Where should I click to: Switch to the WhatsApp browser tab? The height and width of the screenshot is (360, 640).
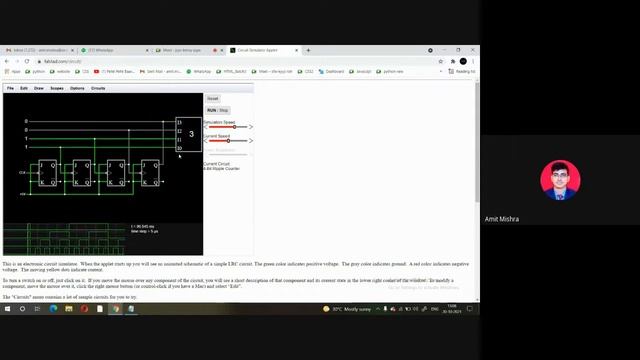pyautogui.click(x=115, y=50)
